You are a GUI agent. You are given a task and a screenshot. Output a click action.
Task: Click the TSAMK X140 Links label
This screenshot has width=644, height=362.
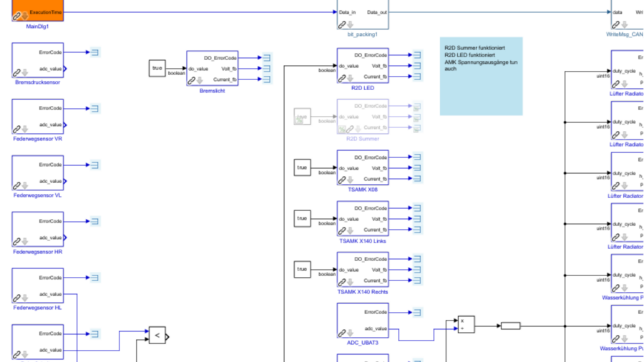[x=363, y=241]
